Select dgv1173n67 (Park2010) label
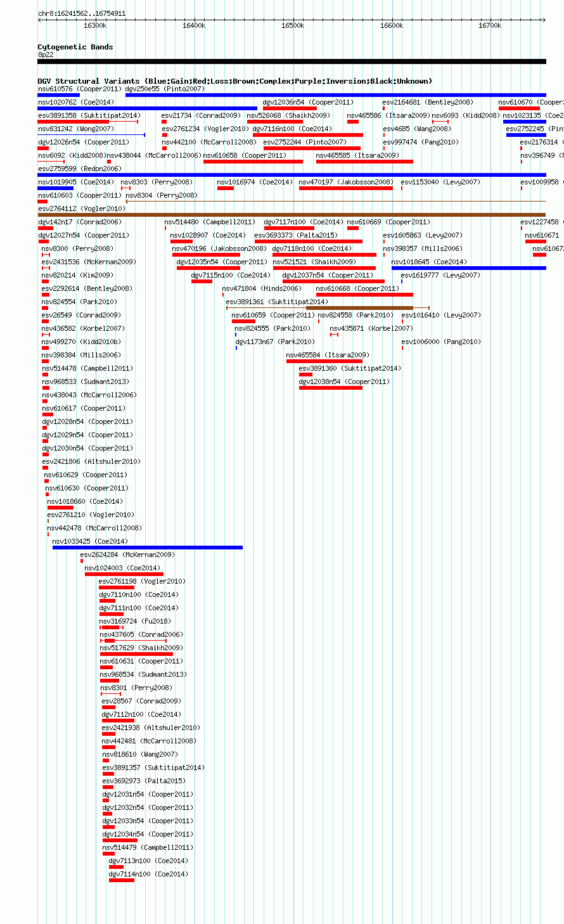This screenshot has height=924, width=564. pyautogui.click(x=275, y=342)
